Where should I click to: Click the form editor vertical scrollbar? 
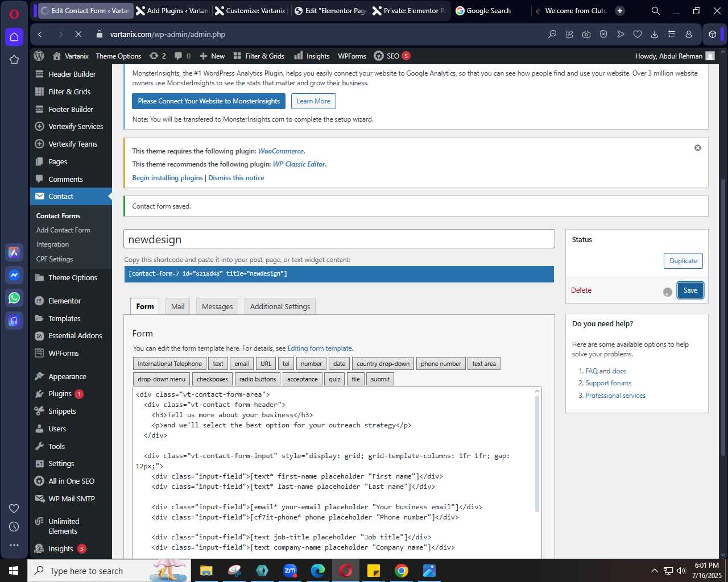coord(537,455)
